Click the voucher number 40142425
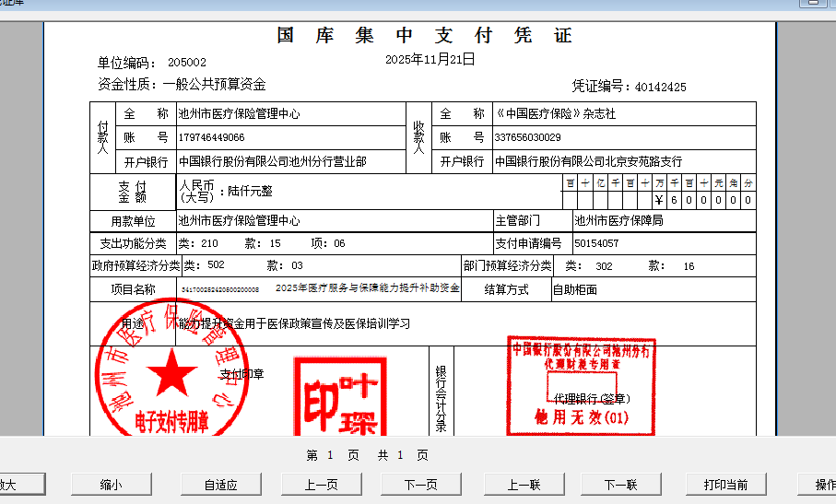The image size is (836, 504). tap(660, 87)
